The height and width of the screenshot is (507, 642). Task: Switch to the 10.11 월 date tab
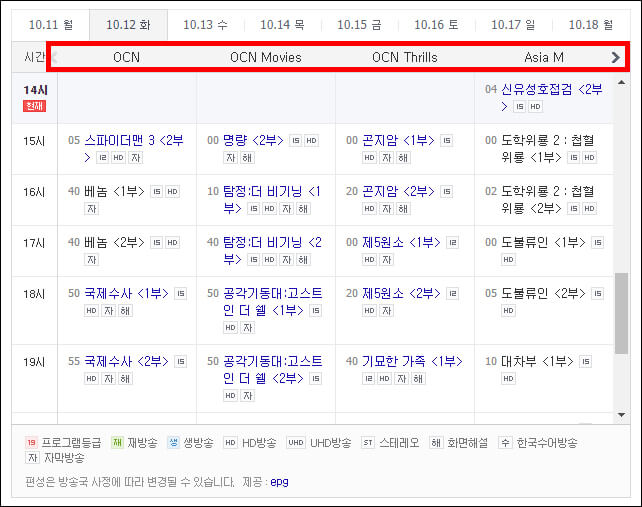51,25
